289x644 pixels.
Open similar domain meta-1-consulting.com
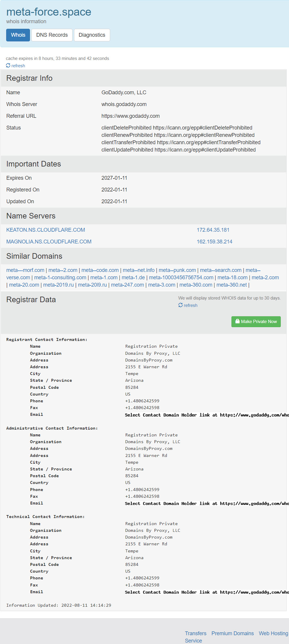60,278
